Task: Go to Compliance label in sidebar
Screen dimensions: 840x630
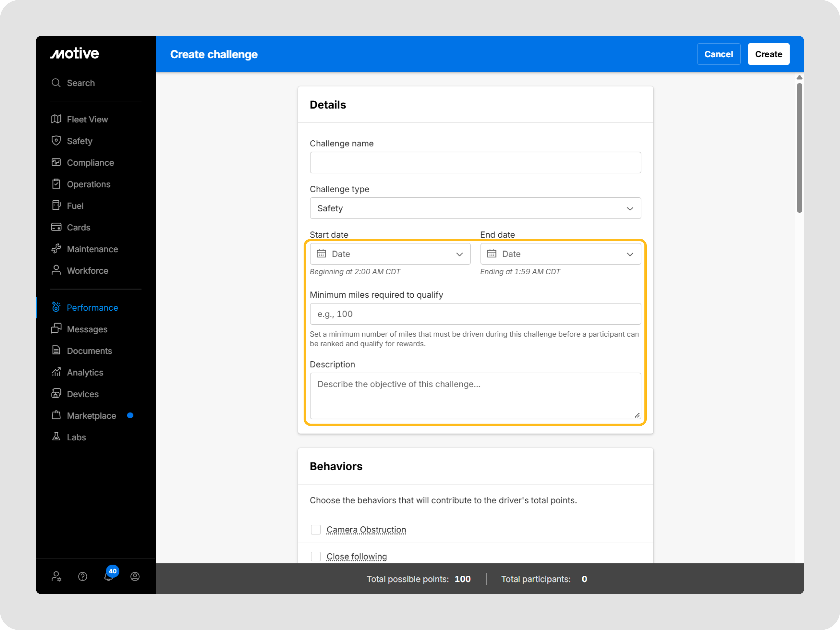Action: tap(90, 163)
